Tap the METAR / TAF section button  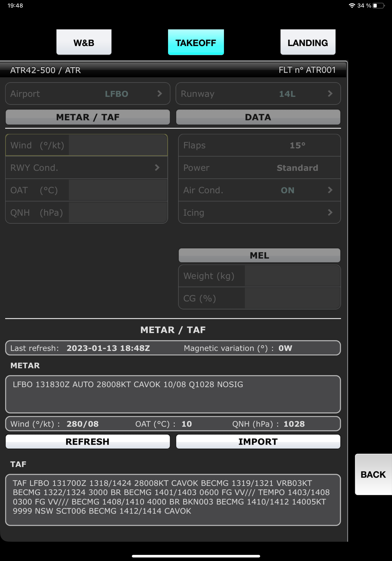[88, 117]
